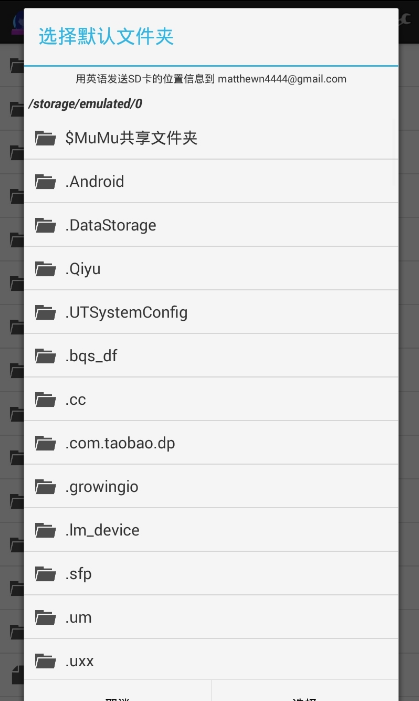This screenshot has height=701, width=419.
Task: Click the /storage/emulated/0 path label
Action: [85, 104]
